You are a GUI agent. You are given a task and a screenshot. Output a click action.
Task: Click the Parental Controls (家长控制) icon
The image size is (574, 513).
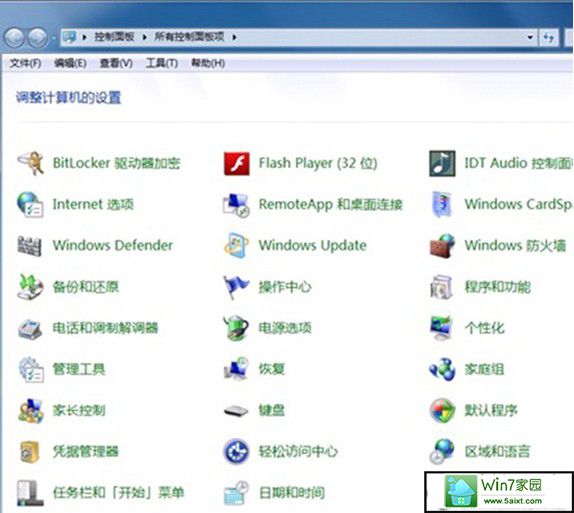pyautogui.click(x=30, y=411)
